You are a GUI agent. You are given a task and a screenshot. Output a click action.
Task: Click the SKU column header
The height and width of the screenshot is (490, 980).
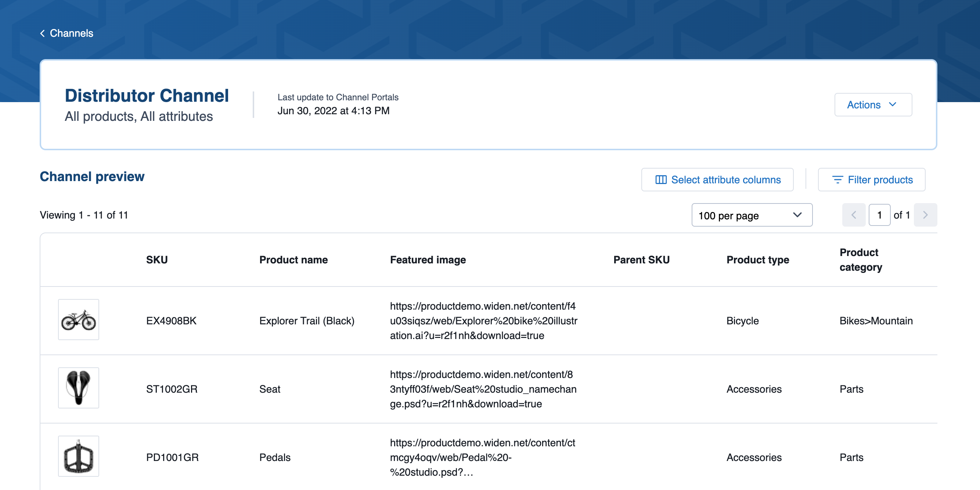pos(157,259)
